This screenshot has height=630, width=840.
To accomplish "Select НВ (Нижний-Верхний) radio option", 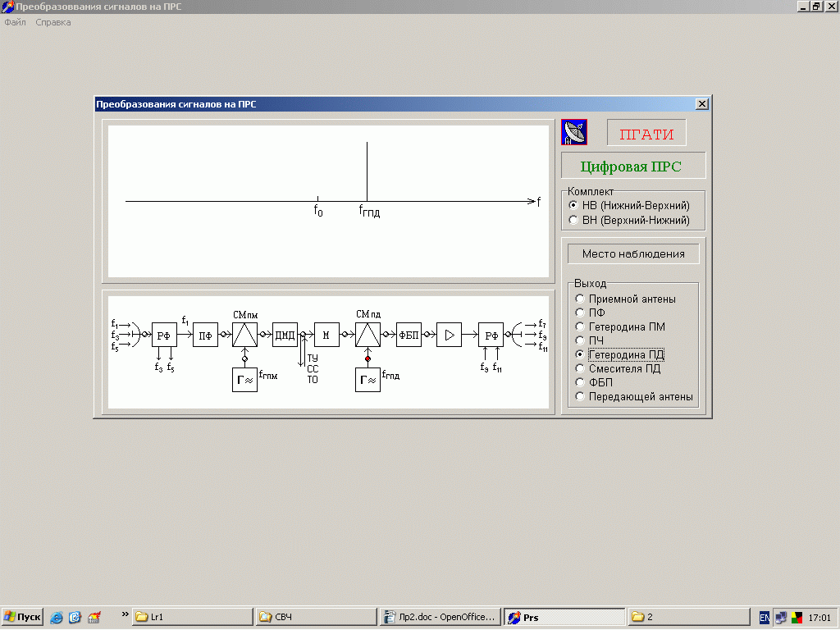I will coord(630,205).
